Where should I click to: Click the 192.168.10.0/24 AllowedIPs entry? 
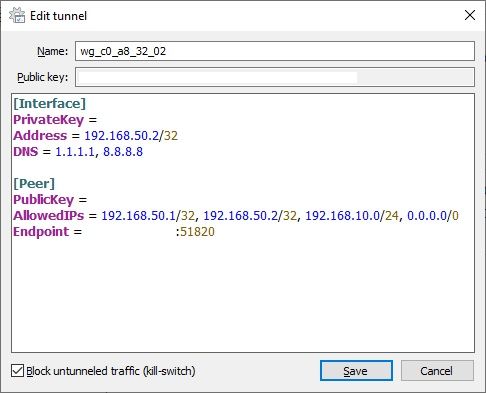coord(352,216)
